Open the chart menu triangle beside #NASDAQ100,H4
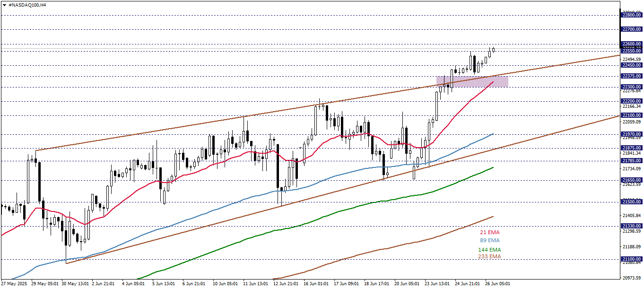 point(4,4)
